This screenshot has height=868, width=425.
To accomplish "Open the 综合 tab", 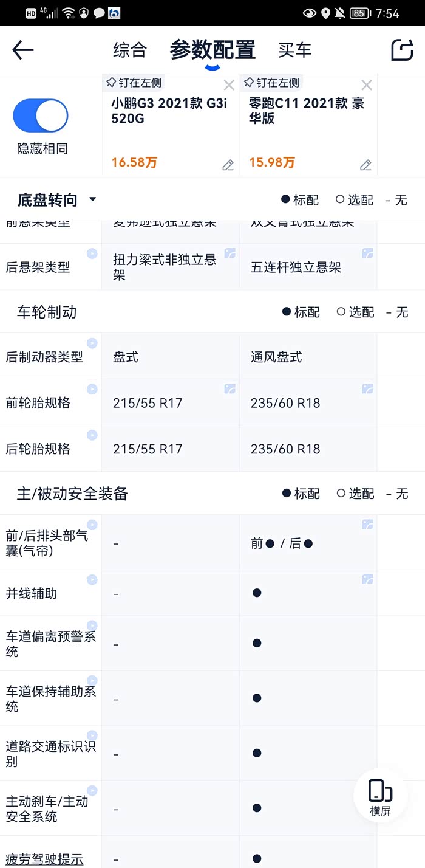I will pyautogui.click(x=130, y=50).
